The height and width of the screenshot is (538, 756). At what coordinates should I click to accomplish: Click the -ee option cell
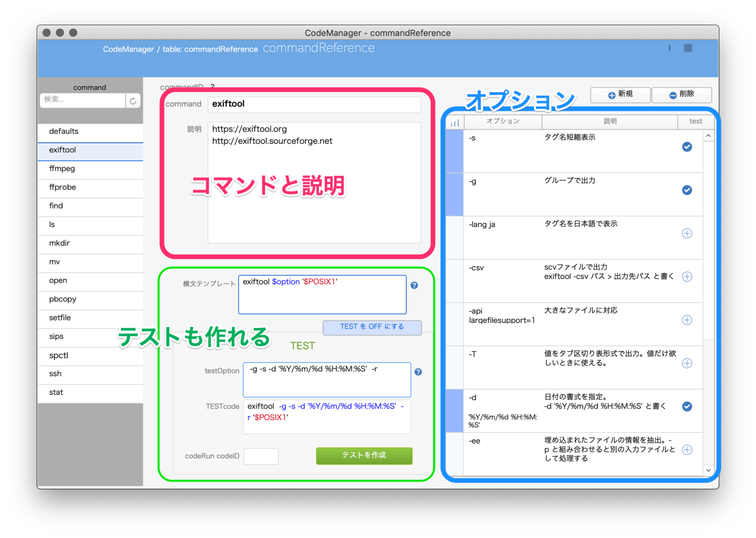(x=503, y=454)
